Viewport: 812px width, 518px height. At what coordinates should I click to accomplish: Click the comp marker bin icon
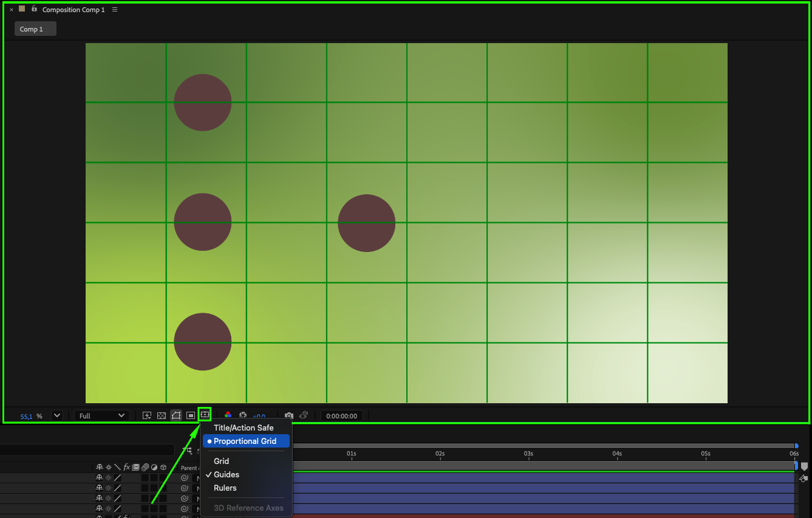[805, 466]
